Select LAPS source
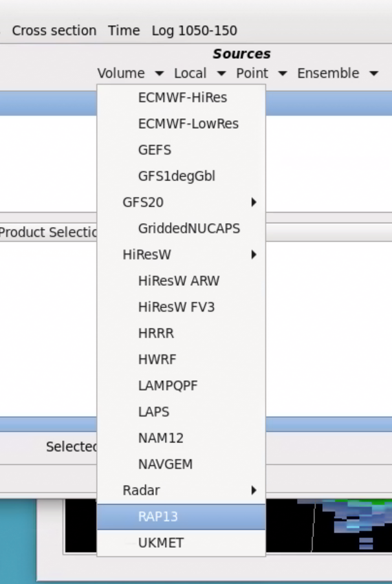The height and width of the screenshot is (584, 392). click(182, 411)
